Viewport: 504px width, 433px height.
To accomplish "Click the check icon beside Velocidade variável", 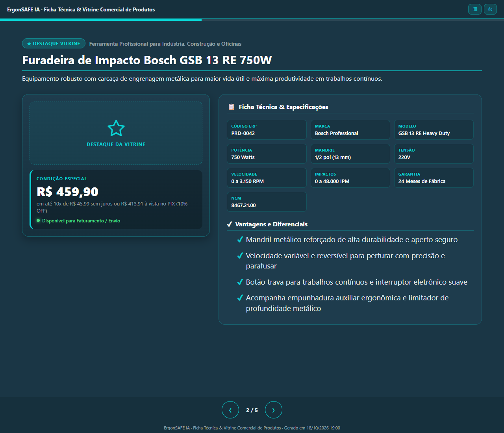I will point(240,255).
